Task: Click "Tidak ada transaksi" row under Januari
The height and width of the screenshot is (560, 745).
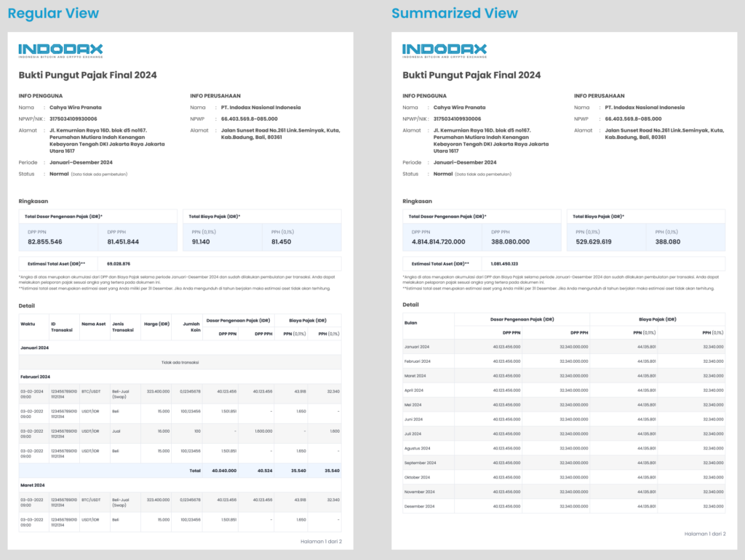Action: tap(180, 361)
